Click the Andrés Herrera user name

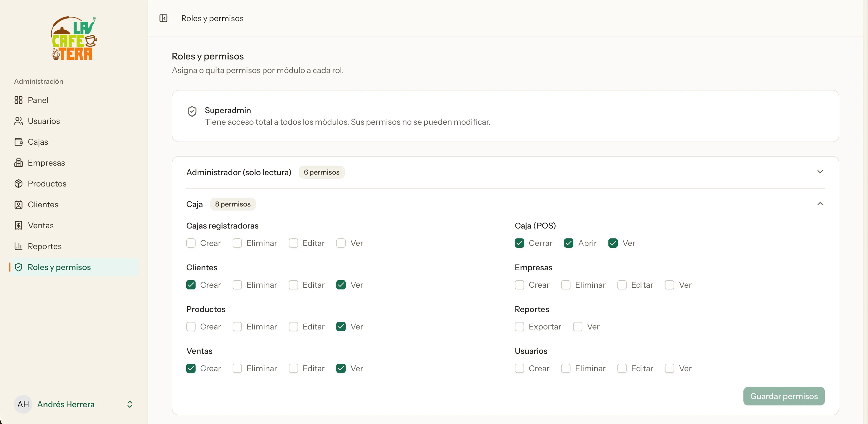(66, 405)
